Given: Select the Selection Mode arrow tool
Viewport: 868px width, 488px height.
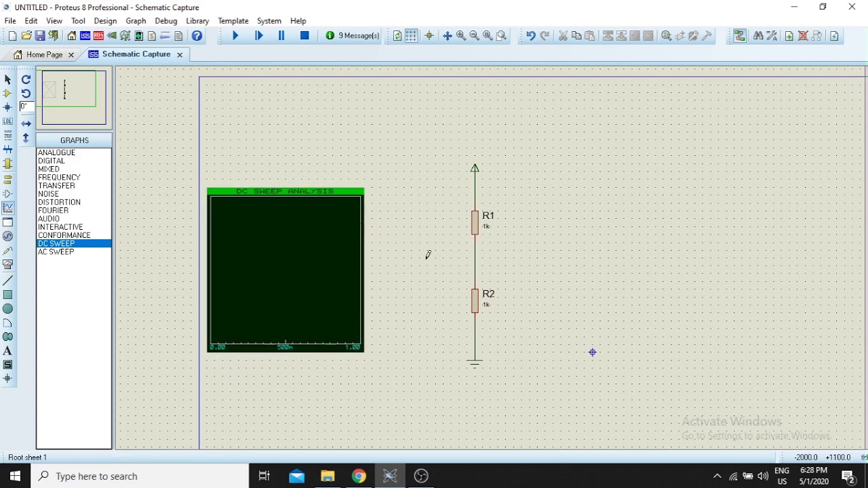Looking at the screenshot, I should [x=7, y=80].
